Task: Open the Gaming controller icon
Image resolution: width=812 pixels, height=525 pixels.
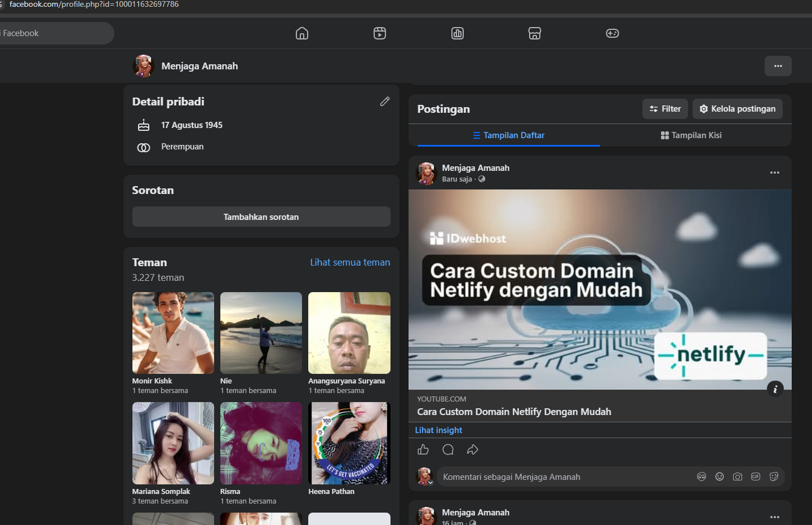Action: [x=613, y=33]
